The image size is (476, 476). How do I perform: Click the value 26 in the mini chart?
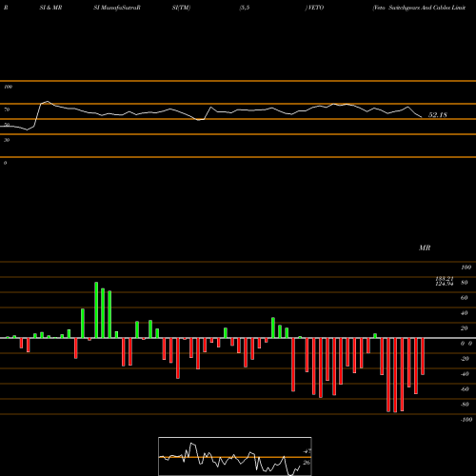(x=307, y=463)
